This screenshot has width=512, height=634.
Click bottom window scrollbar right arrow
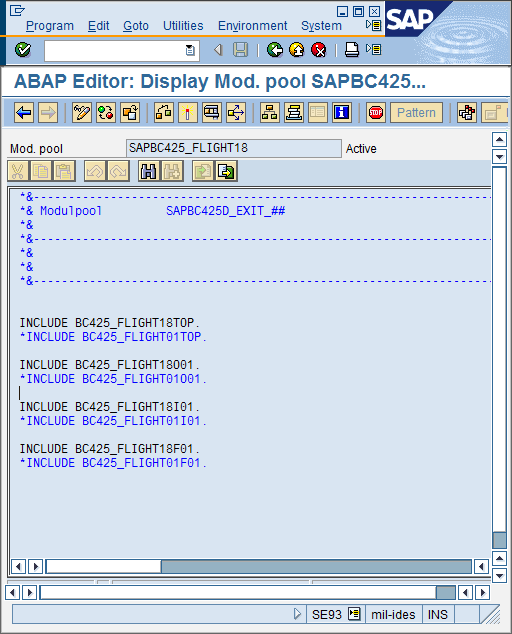[x=482, y=593]
